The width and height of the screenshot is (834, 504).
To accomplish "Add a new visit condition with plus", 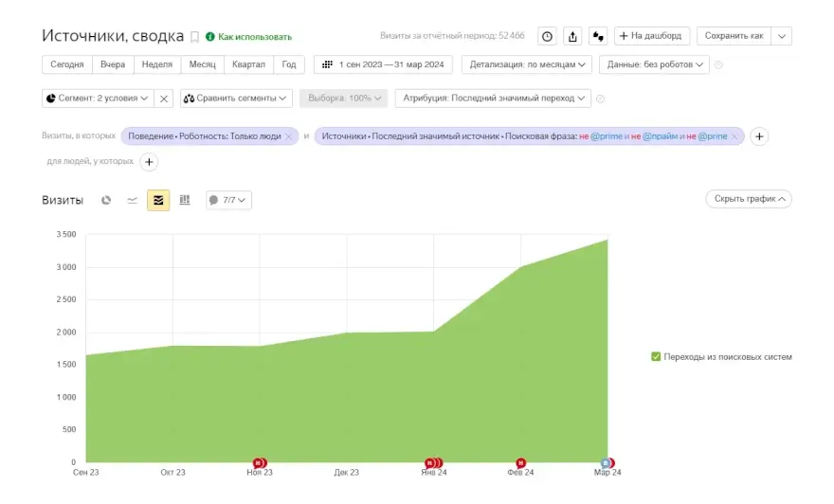I will (759, 136).
